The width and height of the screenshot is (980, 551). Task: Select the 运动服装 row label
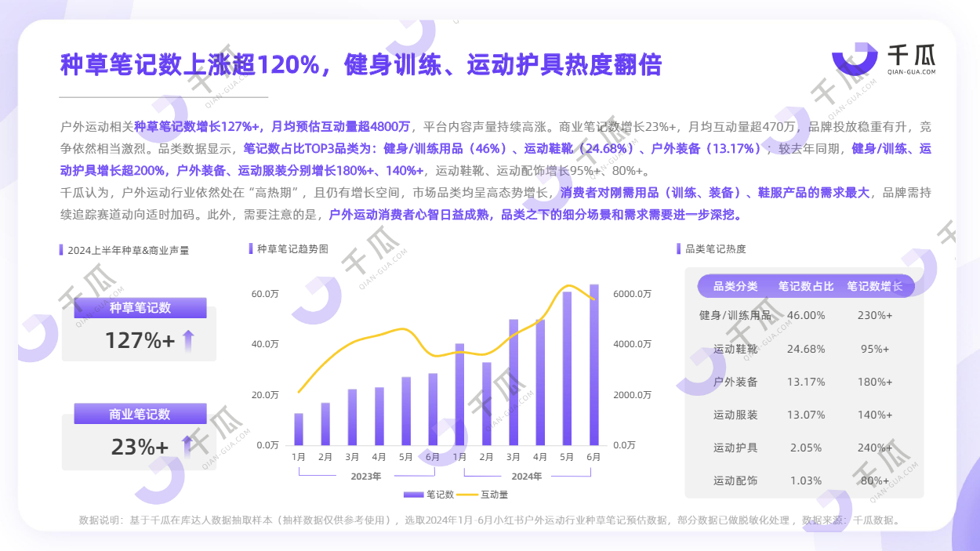735,415
